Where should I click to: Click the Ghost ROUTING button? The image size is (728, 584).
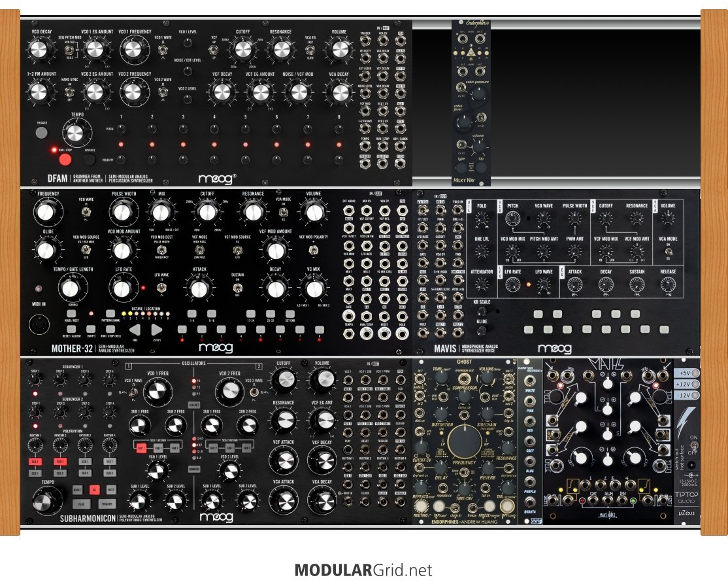point(421,506)
